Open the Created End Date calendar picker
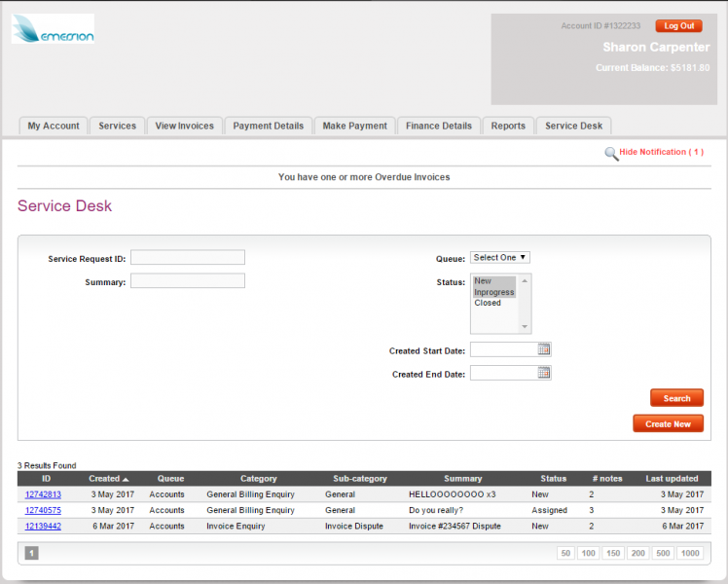The height and width of the screenshot is (584, 728). (544, 373)
